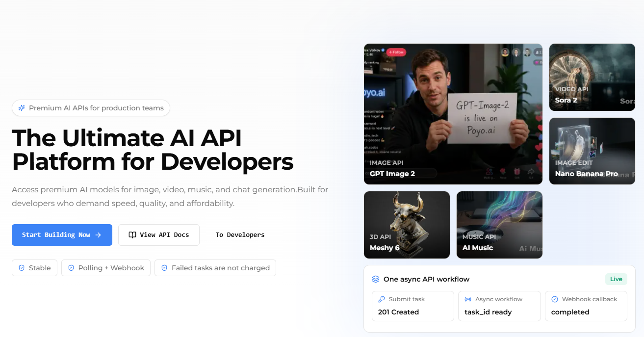Click the layers icon beside One async API workflow
The image size is (644, 337).
click(376, 279)
